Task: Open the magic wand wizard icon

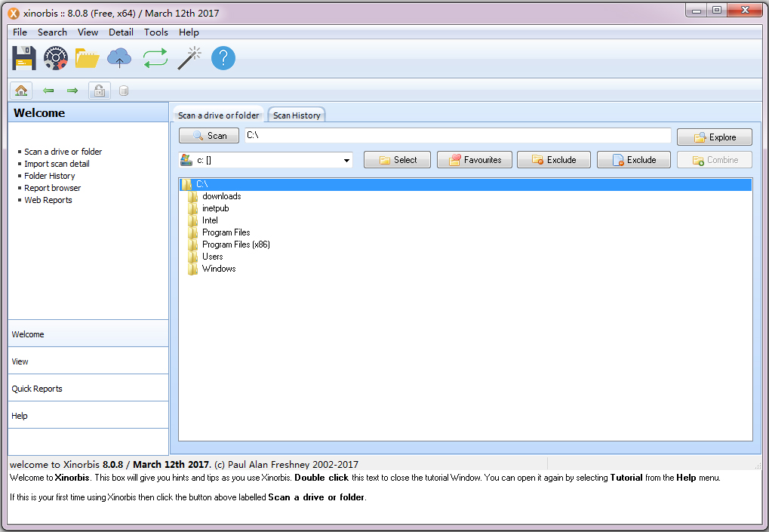Action: (189, 58)
